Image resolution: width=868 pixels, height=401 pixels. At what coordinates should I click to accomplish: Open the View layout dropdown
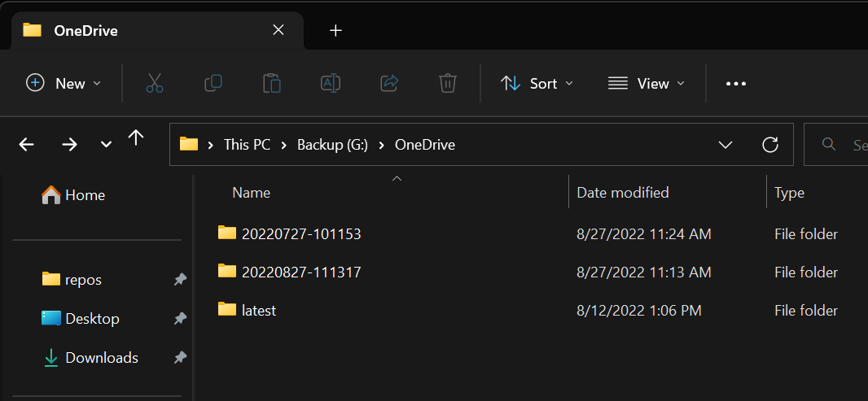(647, 83)
